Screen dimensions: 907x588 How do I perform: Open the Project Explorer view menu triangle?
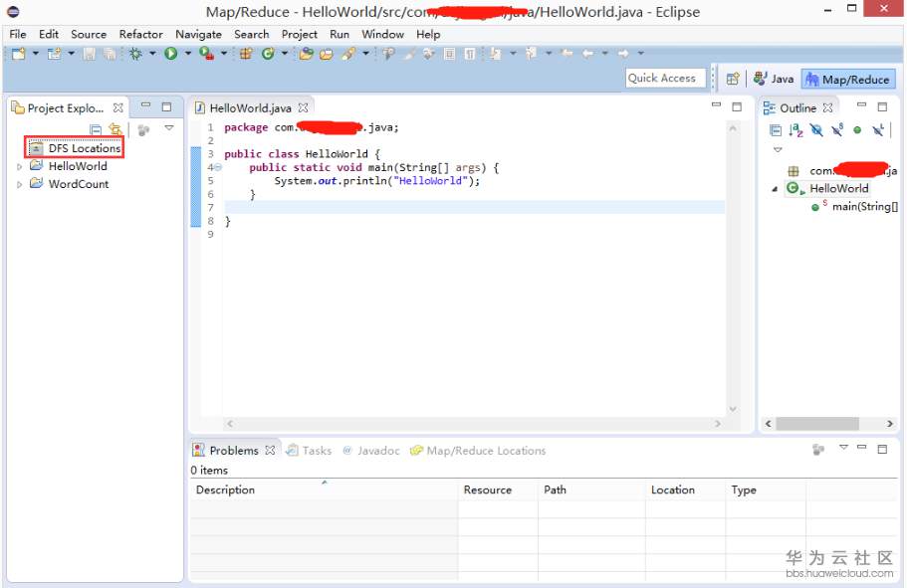click(169, 127)
